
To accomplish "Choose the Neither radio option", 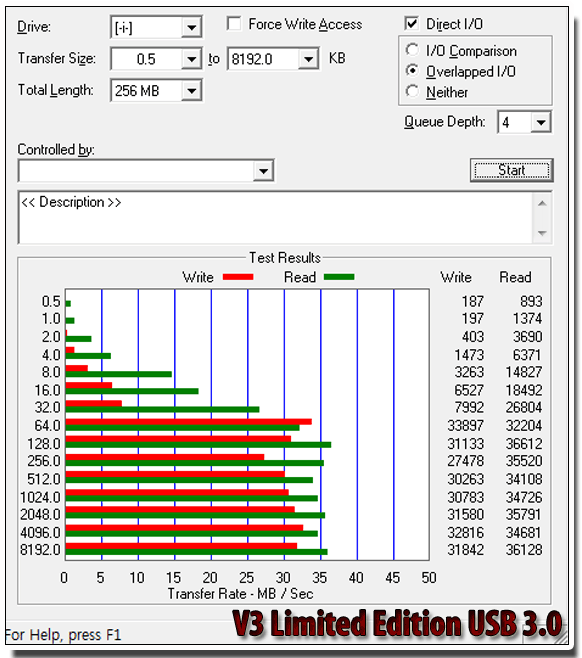I will coord(412,91).
